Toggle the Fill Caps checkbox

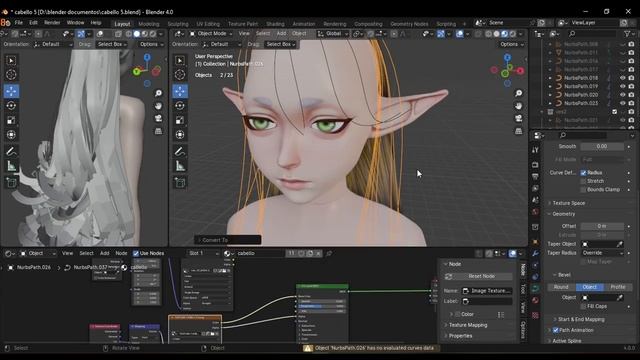583,306
